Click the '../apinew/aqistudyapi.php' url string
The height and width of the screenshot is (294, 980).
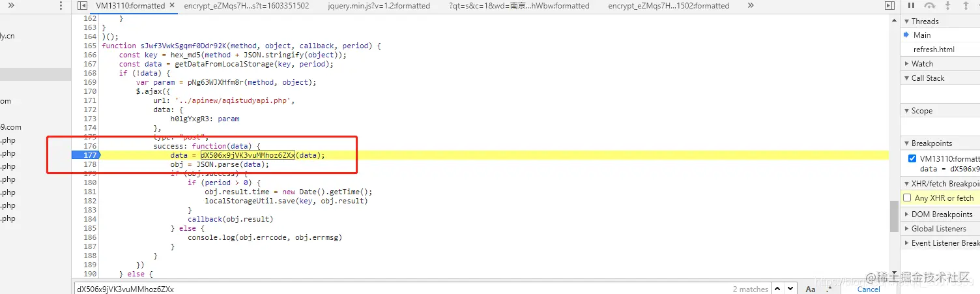[x=235, y=101]
